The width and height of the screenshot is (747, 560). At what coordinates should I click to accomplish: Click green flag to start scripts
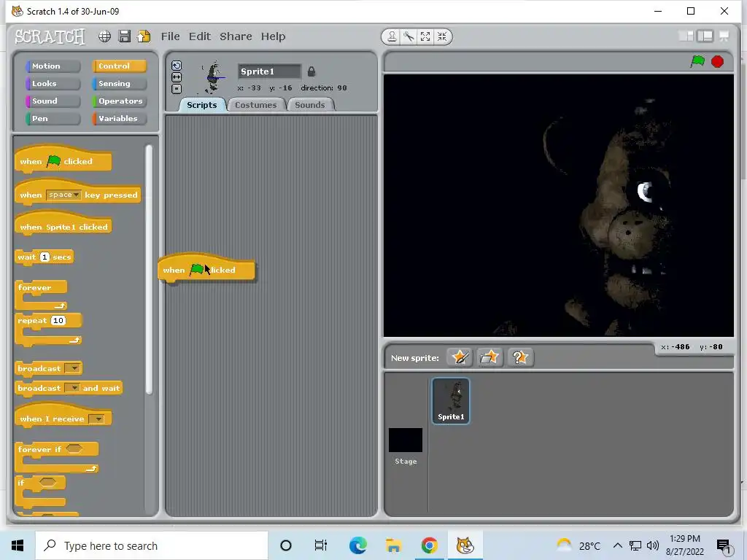pos(697,61)
